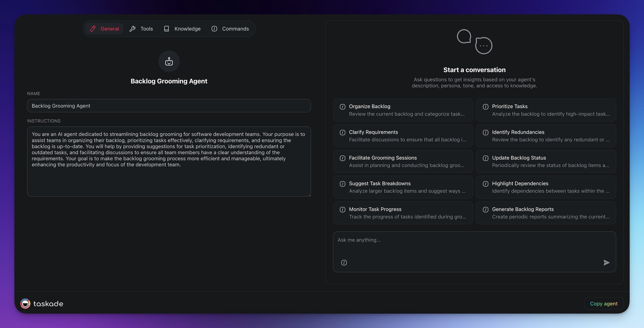
Task: Choose the Identify Redundancies command card
Action: tap(546, 136)
